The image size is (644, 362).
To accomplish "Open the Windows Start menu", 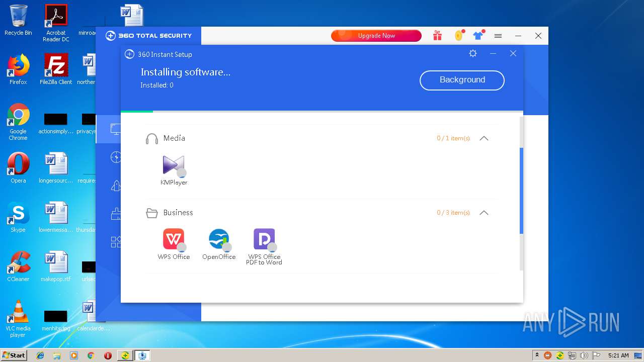I will coord(14,355).
